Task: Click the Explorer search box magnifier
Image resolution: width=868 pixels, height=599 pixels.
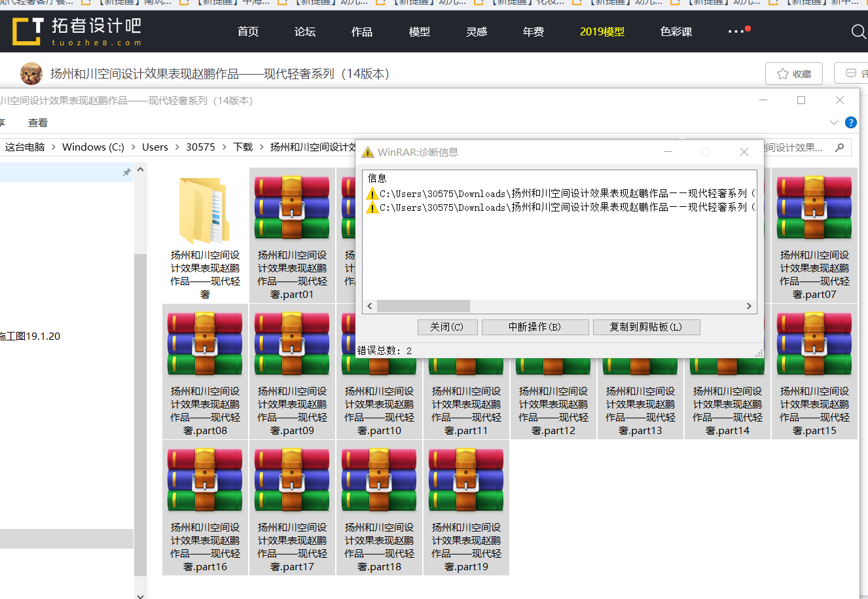Action: click(x=839, y=147)
